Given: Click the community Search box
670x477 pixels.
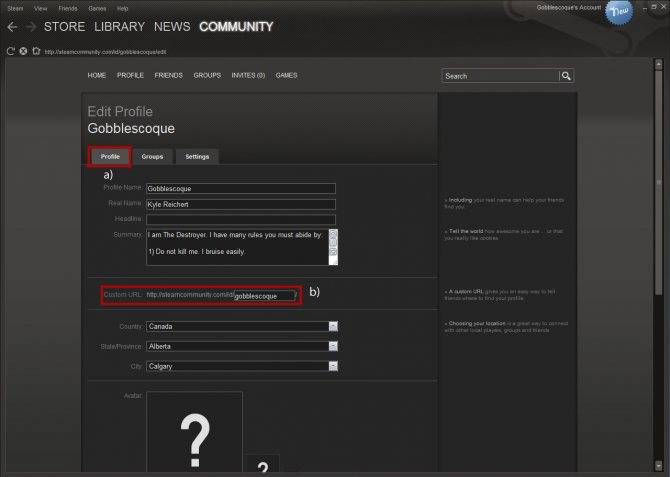Looking at the screenshot, I should pos(501,76).
